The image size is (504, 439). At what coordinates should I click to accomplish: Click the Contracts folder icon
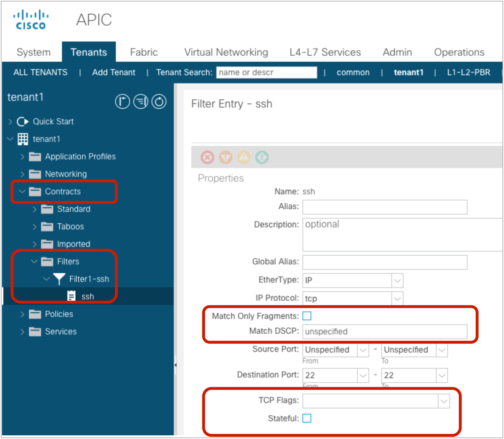pyautogui.click(x=35, y=192)
